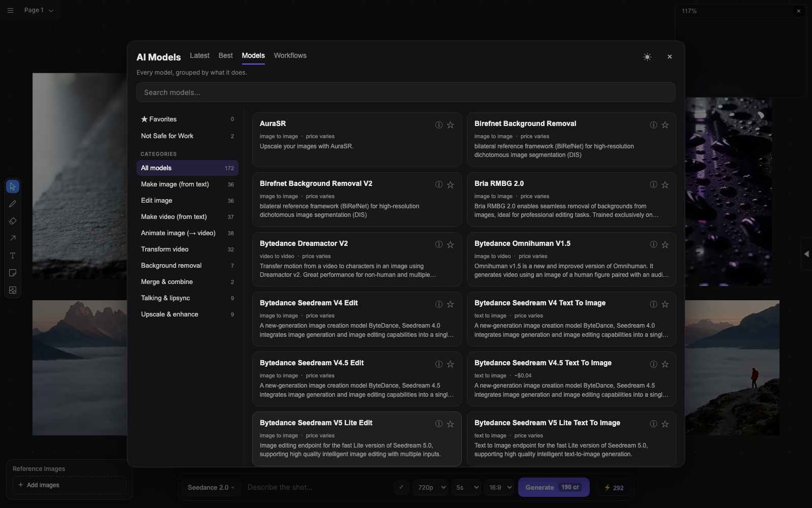
Task: Show info for Bytedance Dreamactor V2
Action: tap(438, 244)
